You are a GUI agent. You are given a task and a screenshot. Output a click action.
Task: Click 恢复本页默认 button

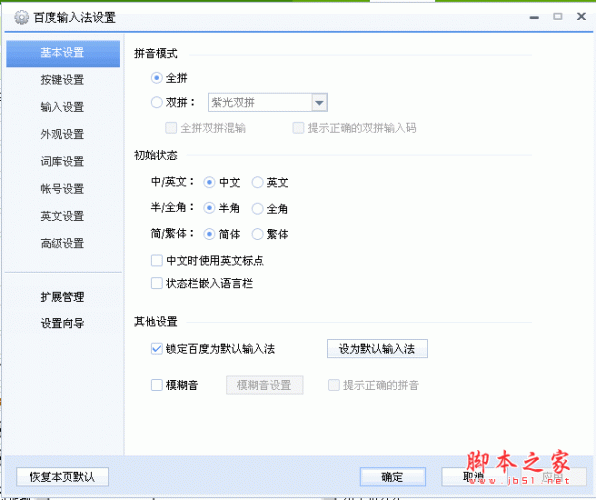pyautogui.click(x=63, y=477)
